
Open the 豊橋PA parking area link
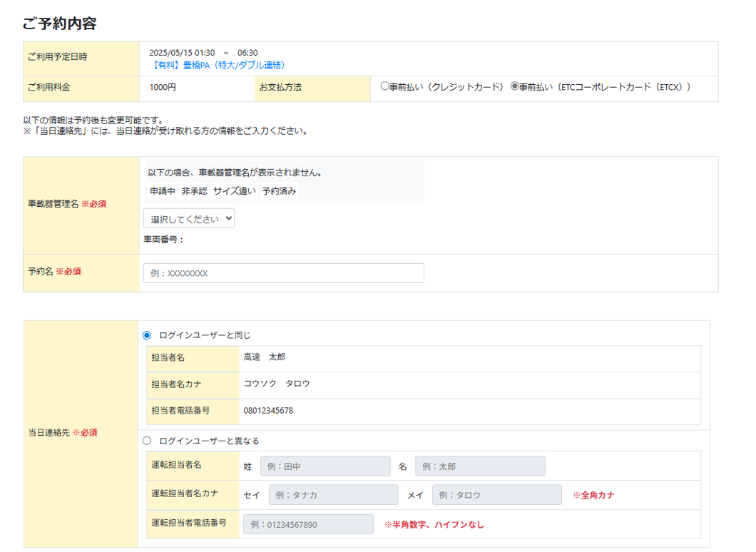(x=218, y=65)
